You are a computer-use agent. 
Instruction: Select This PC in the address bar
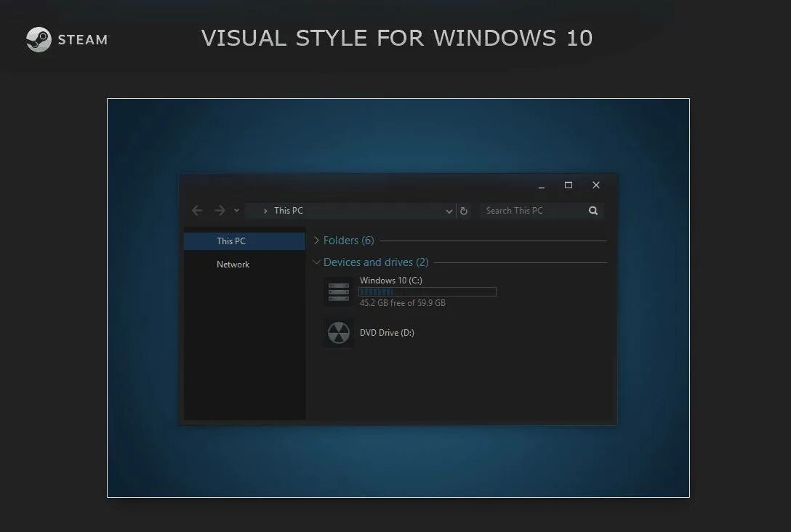289,210
